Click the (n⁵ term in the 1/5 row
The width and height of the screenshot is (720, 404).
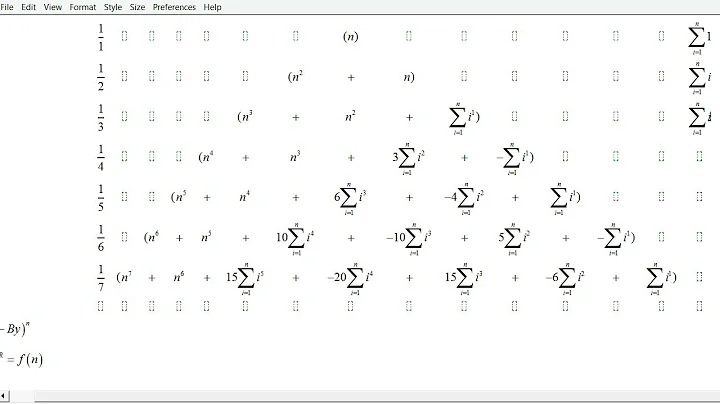(x=178, y=197)
